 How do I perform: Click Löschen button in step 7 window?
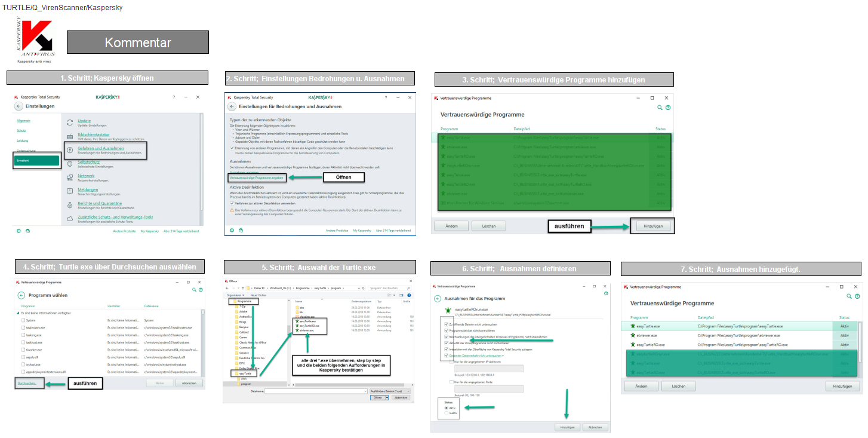tap(678, 386)
